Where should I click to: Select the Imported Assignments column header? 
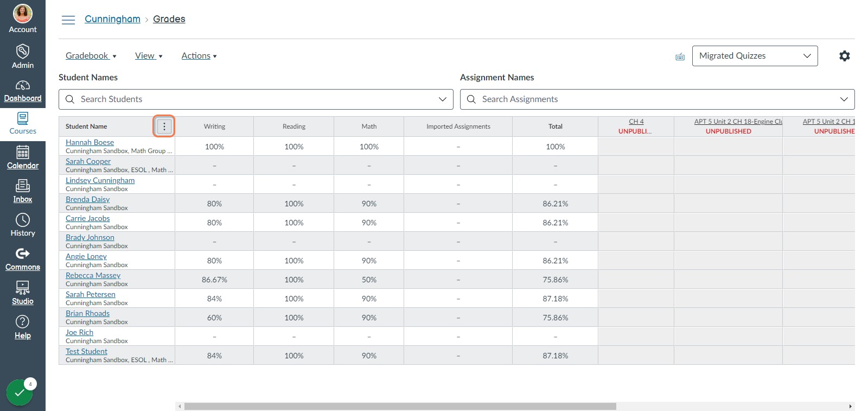tap(458, 127)
